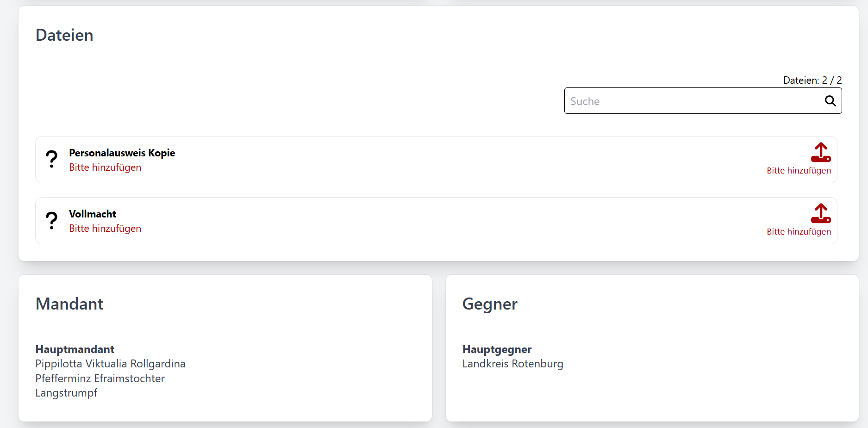The width and height of the screenshot is (868, 428).
Task: Open the Vollmacht file entry title
Action: click(93, 214)
